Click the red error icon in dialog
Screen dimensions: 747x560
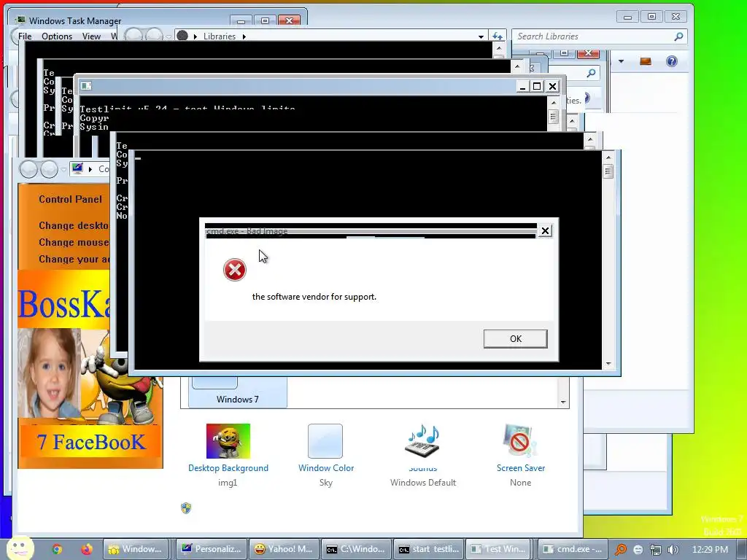234,270
